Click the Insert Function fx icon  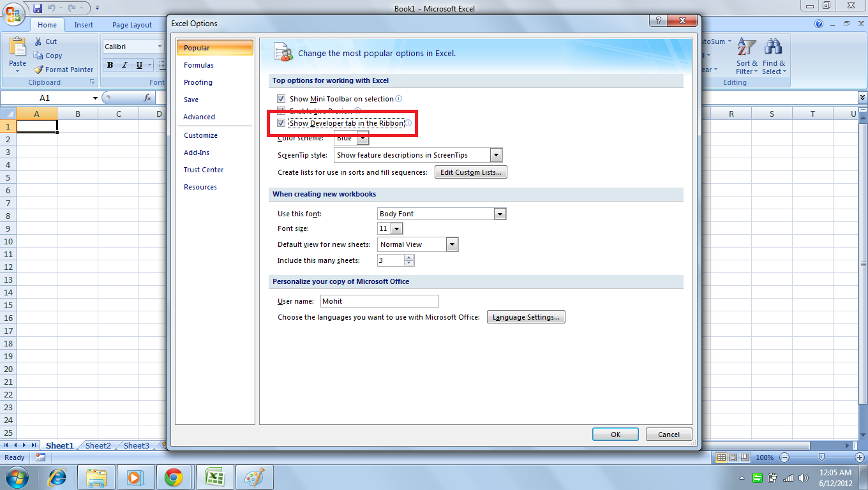(147, 98)
